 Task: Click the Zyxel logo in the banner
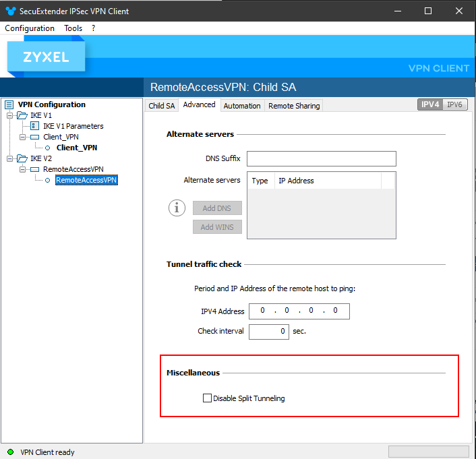pos(46,58)
